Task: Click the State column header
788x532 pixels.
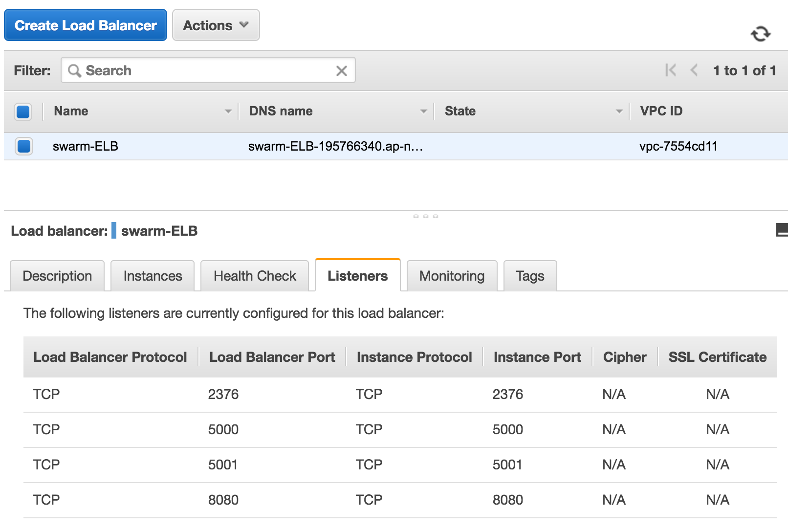Action: 460,111
